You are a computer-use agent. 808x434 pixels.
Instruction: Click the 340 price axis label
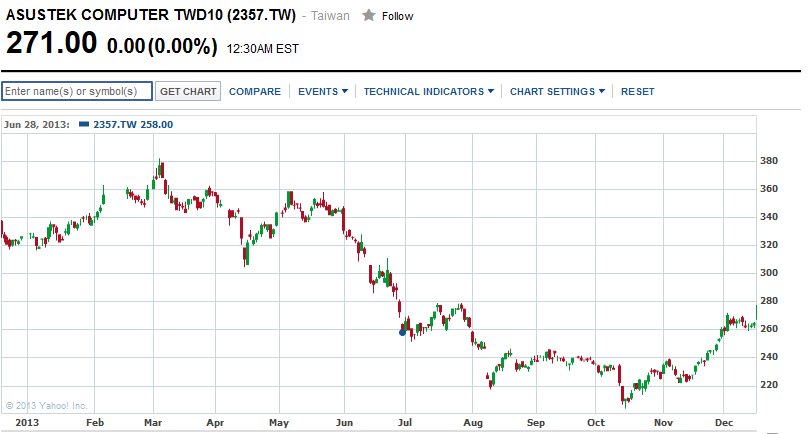click(769, 216)
